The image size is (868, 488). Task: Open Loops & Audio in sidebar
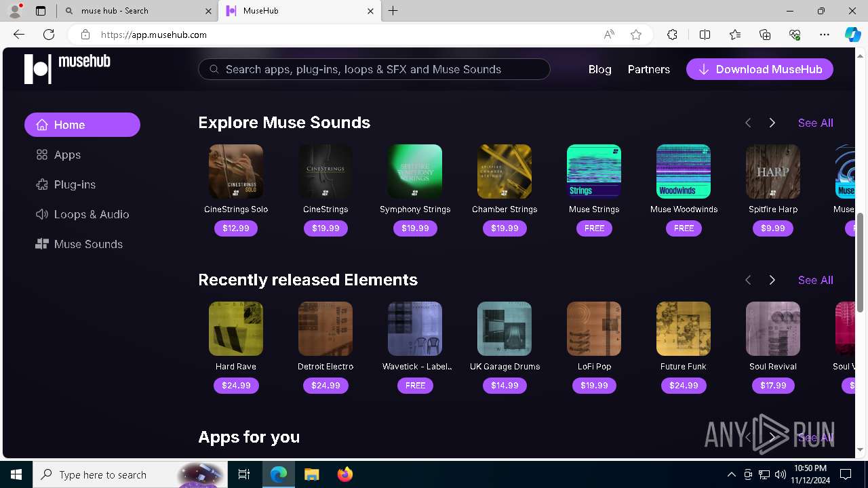82,214
